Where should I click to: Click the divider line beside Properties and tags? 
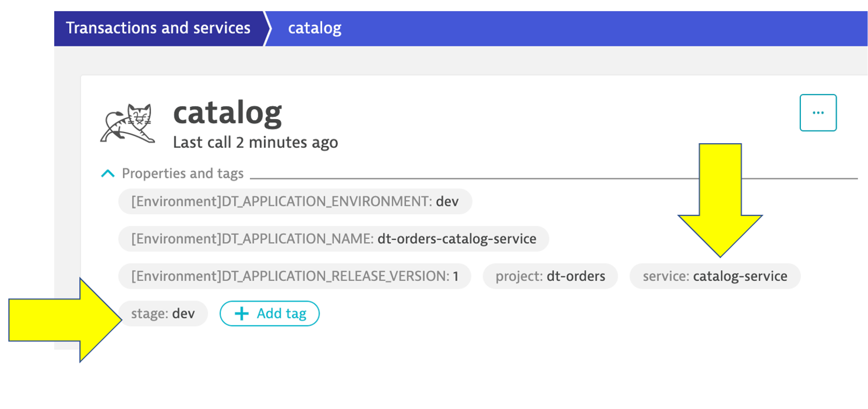point(473,178)
